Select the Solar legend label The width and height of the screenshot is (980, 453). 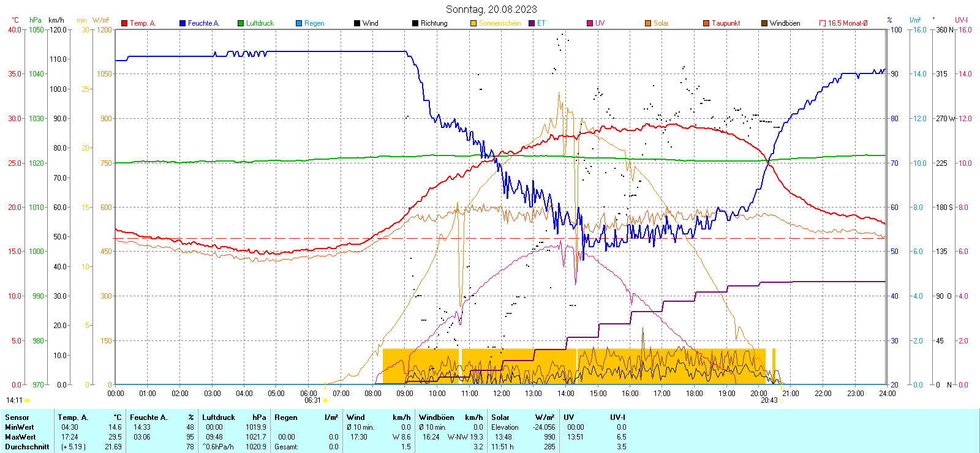[x=661, y=23]
